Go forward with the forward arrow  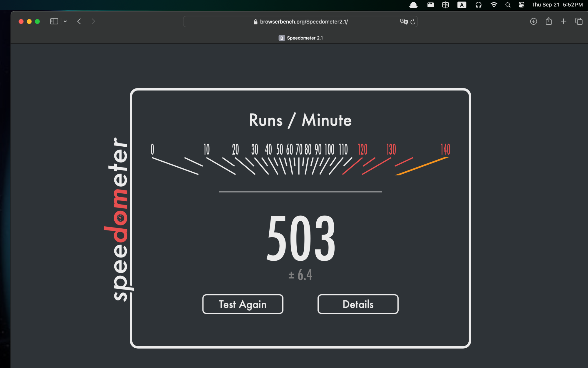pos(93,21)
